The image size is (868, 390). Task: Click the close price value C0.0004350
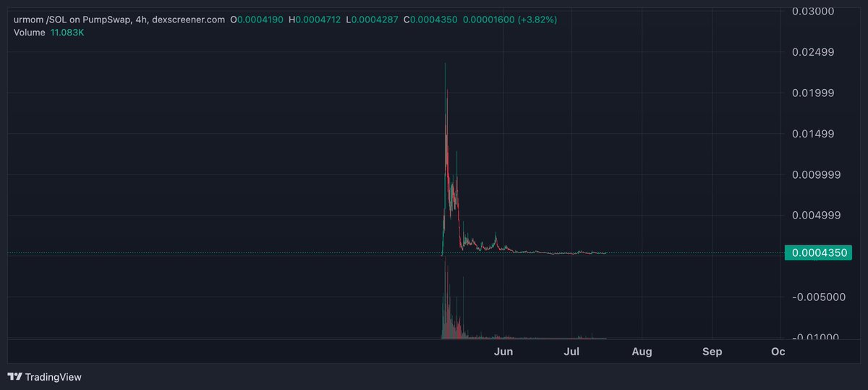point(429,20)
